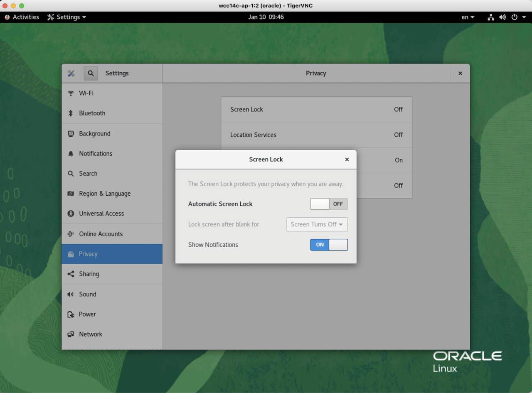Click the Power battery icon in sidebar
The height and width of the screenshot is (393, 532).
(71, 314)
